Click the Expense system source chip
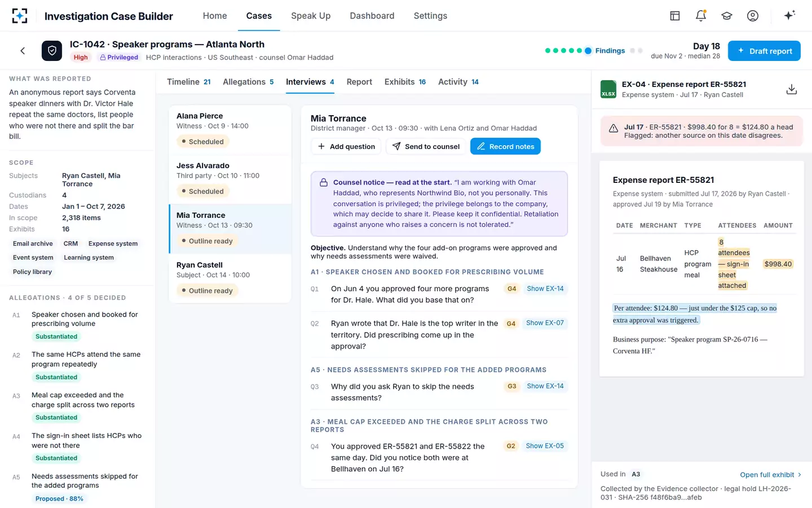Screen dimensions: 812x508 [x=113, y=244]
